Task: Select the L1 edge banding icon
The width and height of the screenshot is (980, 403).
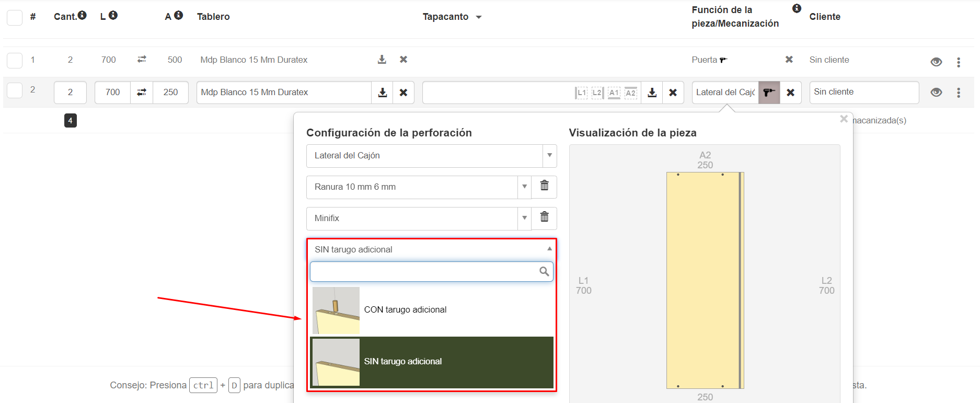Action: 581,93
